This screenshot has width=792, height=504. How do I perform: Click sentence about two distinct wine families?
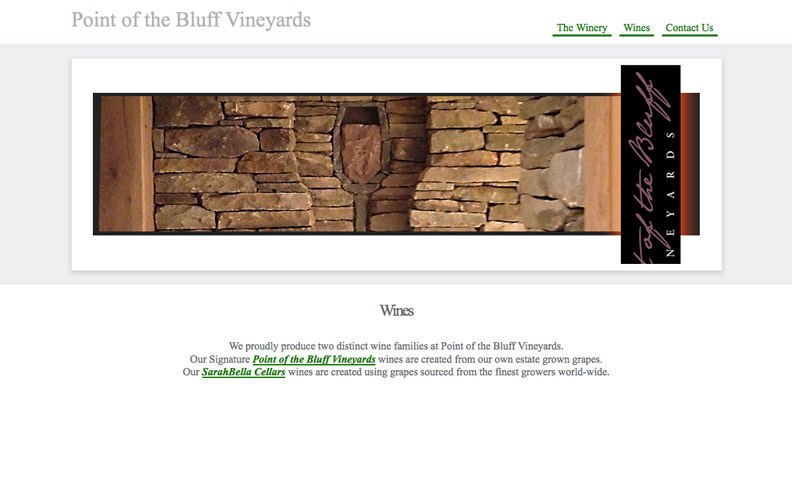click(396, 346)
